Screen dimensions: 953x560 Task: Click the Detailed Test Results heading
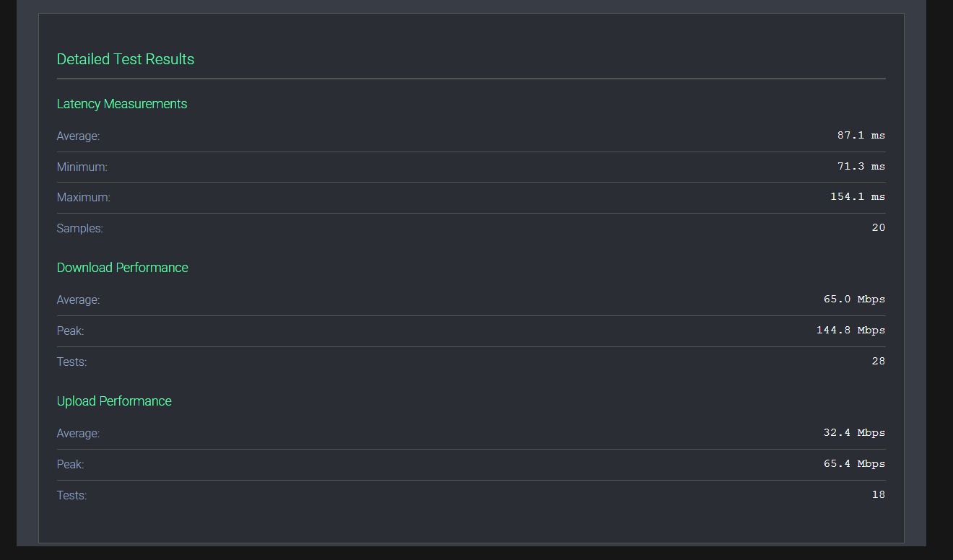tap(126, 59)
